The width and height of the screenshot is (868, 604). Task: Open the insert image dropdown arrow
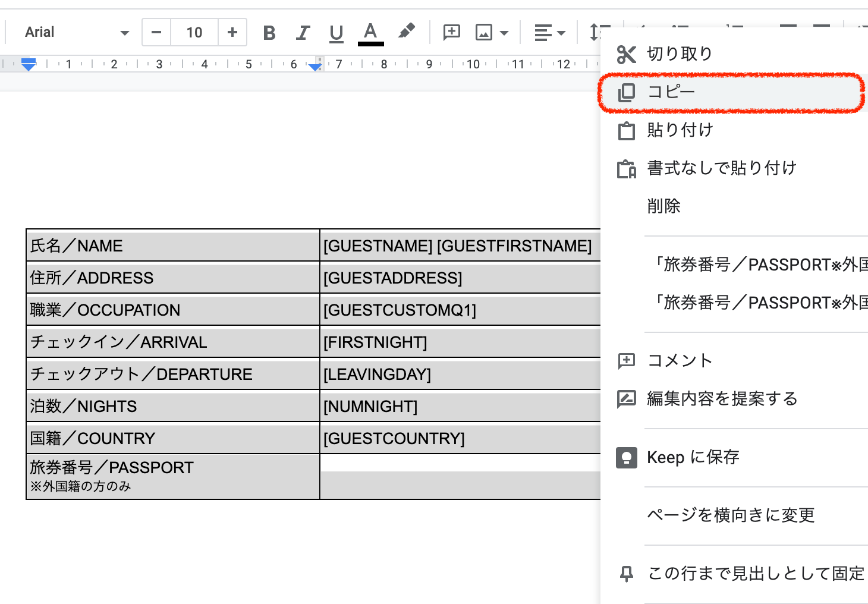(x=504, y=33)
